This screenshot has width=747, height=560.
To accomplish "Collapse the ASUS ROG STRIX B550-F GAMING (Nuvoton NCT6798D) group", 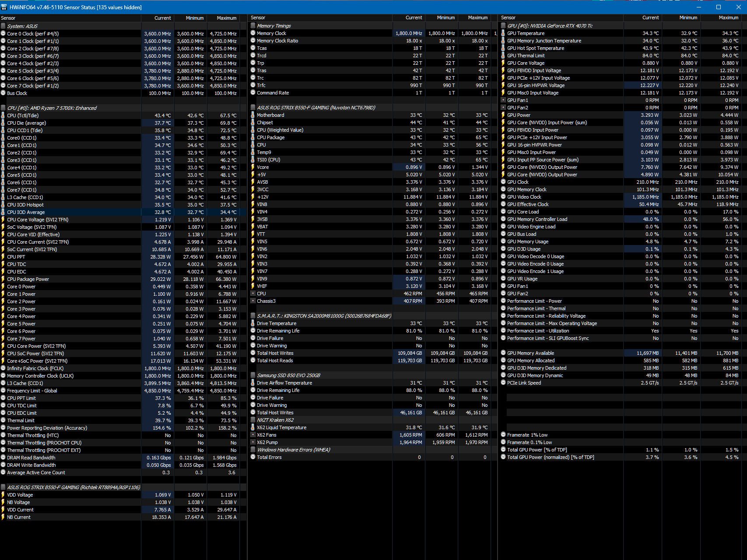I will tap(253, 108).
